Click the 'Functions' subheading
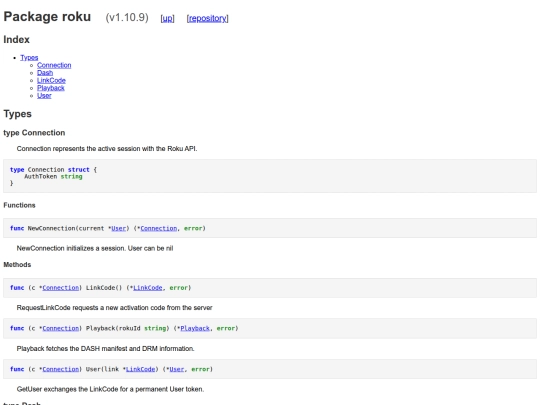This screenshot has height=405, width=540. (19, 205)
